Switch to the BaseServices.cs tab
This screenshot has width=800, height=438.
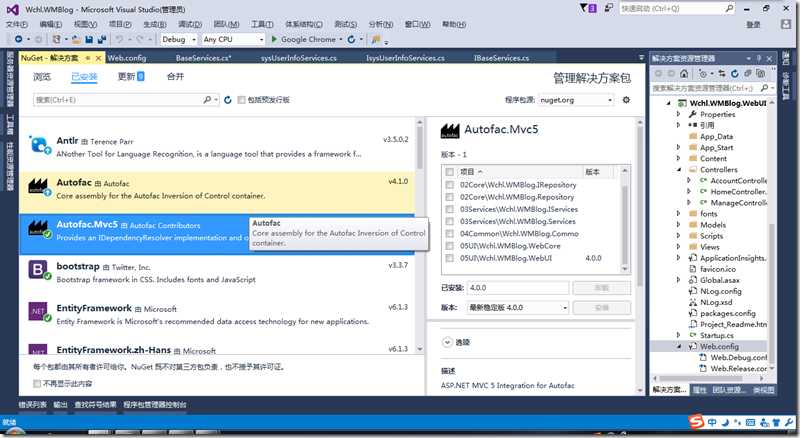pyautogui.click(x=204, y=58)
